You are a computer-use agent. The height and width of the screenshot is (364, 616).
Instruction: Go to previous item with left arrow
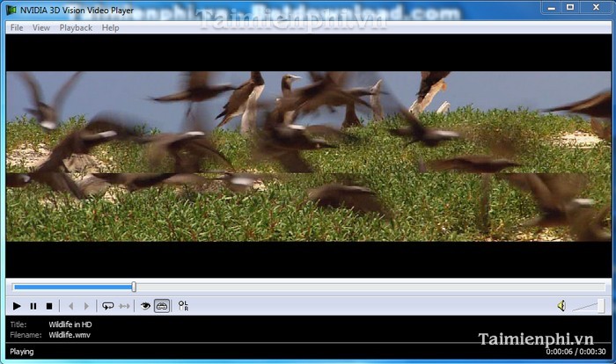tap(70, 306)
